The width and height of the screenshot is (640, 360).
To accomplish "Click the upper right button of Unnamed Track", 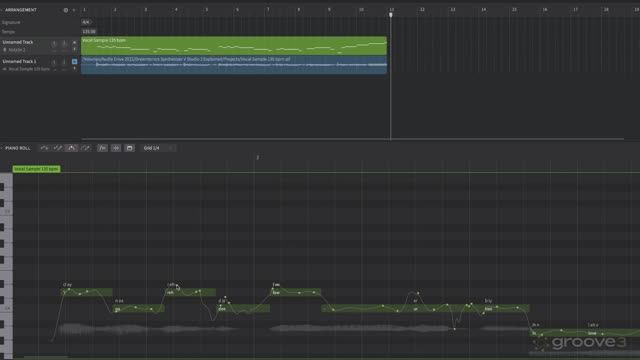I will (x=74, y=42).
